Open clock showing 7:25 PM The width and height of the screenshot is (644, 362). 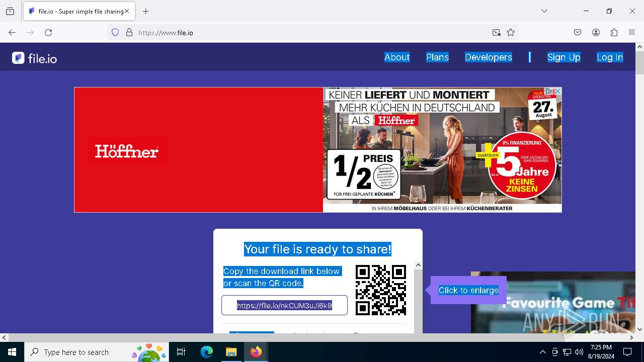pyautogui.click(x=601, y=352)
